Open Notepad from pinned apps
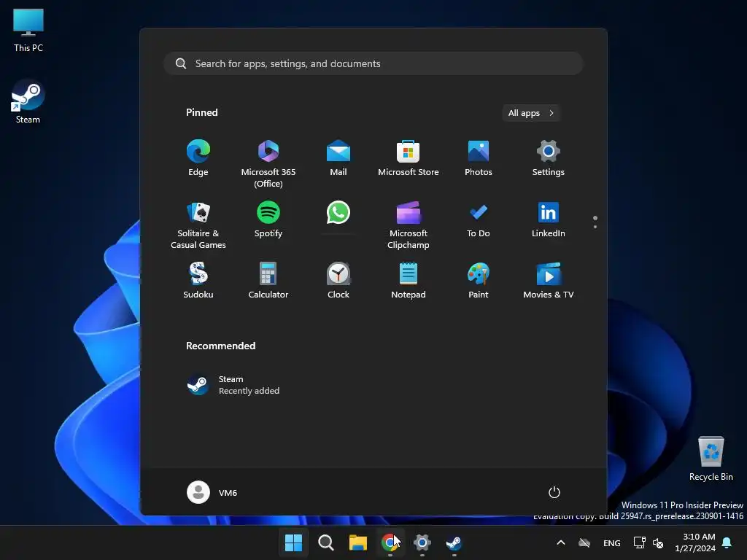 click(409, 281)
